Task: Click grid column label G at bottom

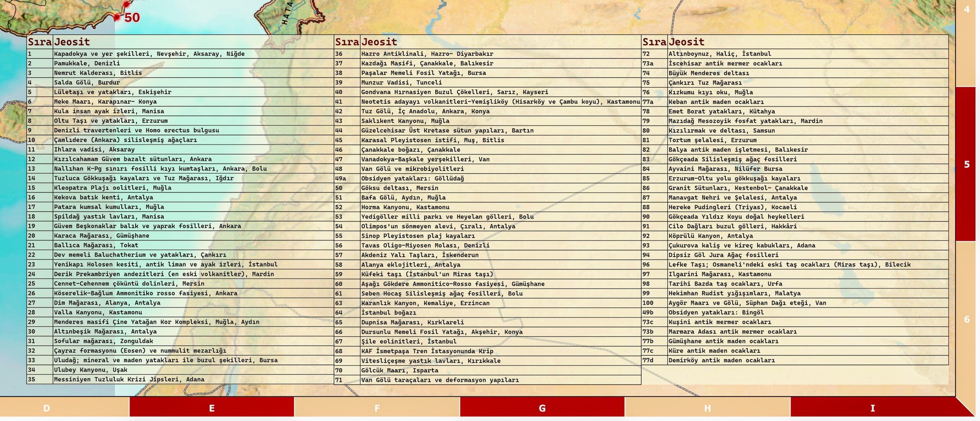Action: coord(542,408)
